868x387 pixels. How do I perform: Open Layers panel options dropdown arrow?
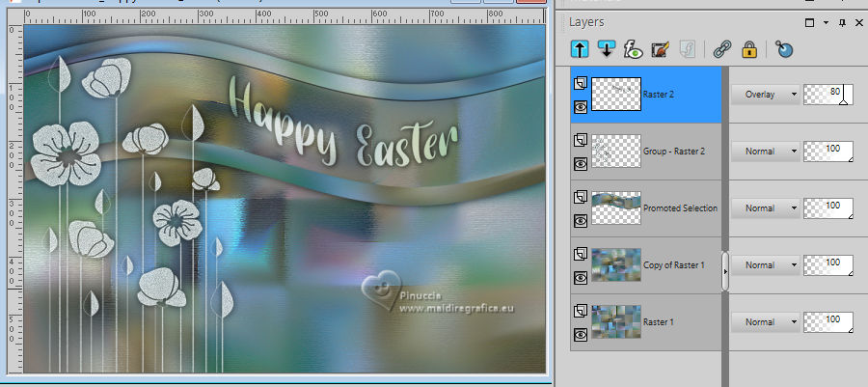826,21
